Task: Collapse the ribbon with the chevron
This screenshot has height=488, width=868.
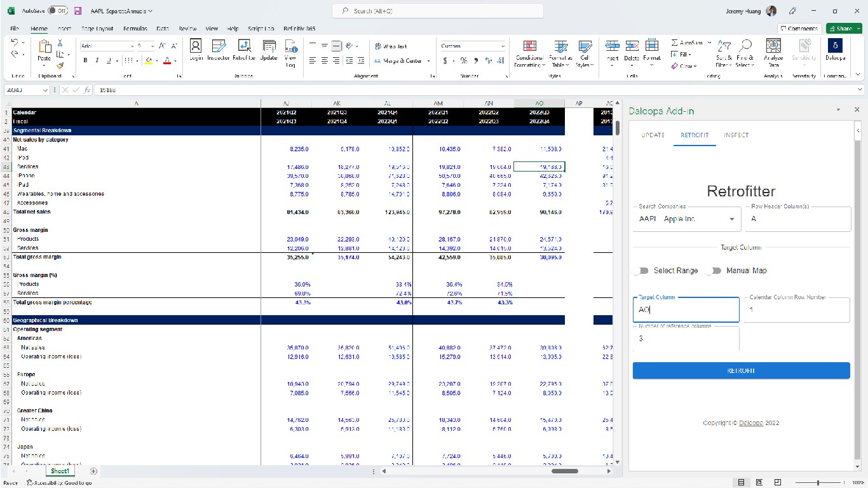Action: coord(858,74)
